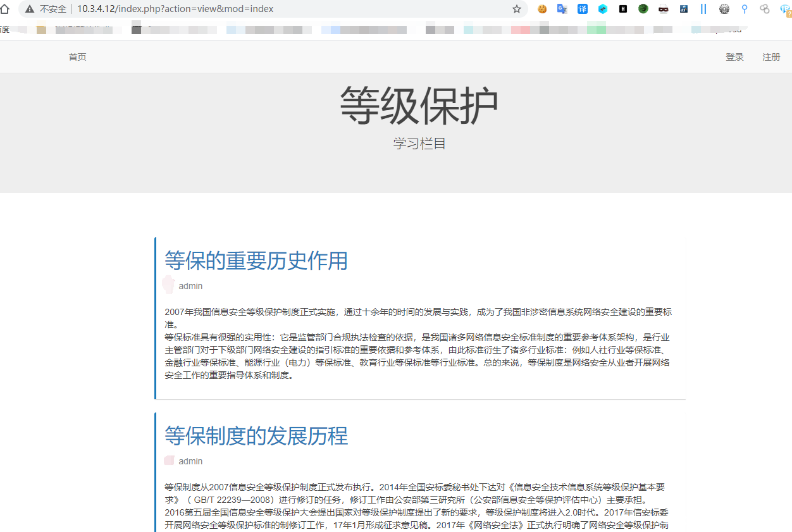This screenshot has height=532, width=792.
Task: Open the black H HackBar extension
Action: click(x=623, y=9)
